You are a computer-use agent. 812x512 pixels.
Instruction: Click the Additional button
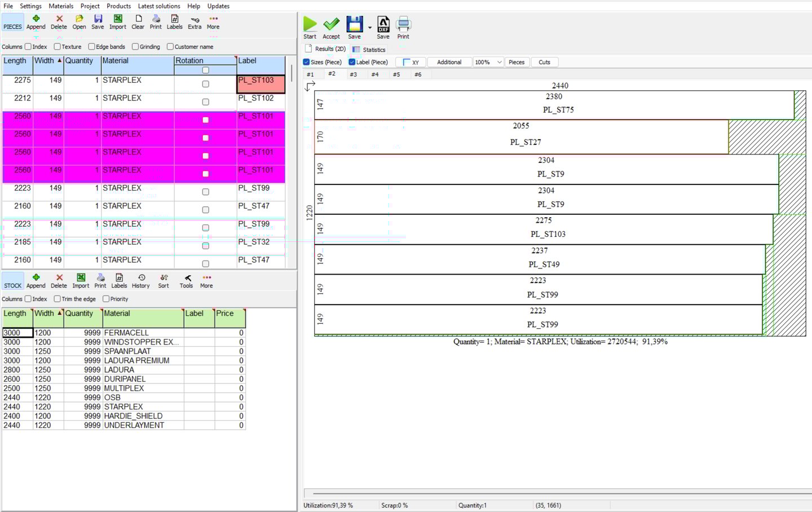449,62
